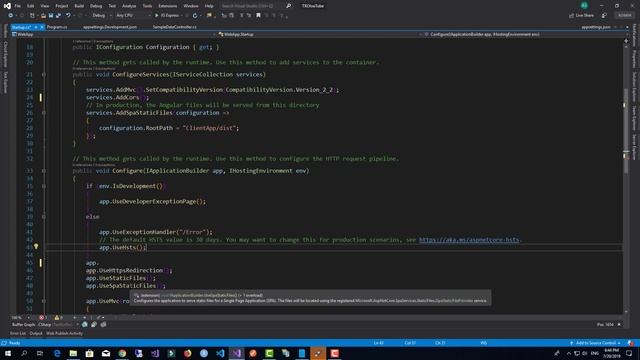Open the Edit menu
The image size is (640, 360).
(31, 6)
